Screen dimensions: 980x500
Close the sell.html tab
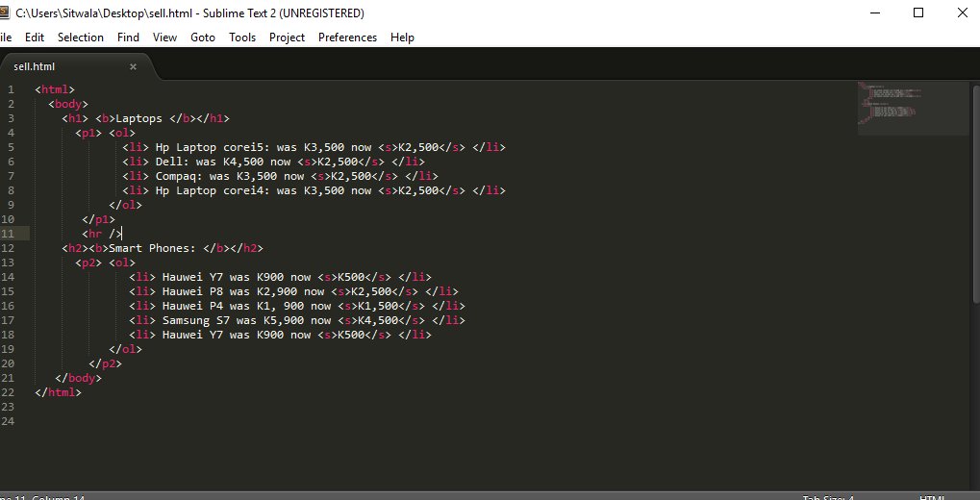tap(133, 67)
